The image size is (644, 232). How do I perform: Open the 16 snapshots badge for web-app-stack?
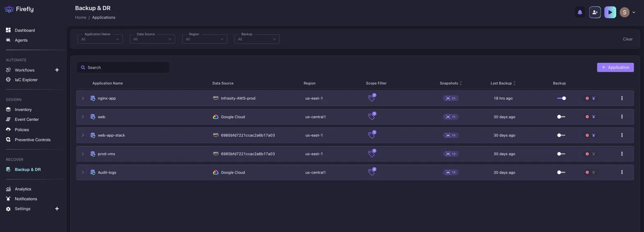tap(451, 135)
